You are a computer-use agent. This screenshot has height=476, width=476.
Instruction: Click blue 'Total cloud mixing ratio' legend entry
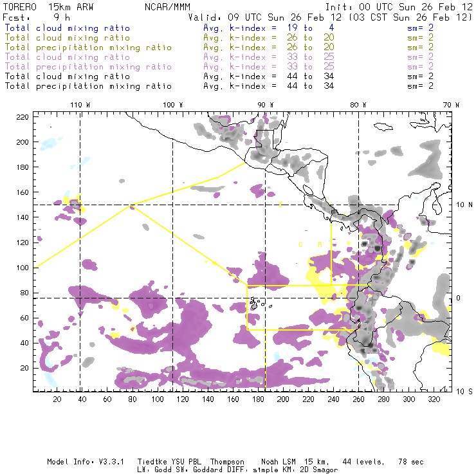click(68, 28)
